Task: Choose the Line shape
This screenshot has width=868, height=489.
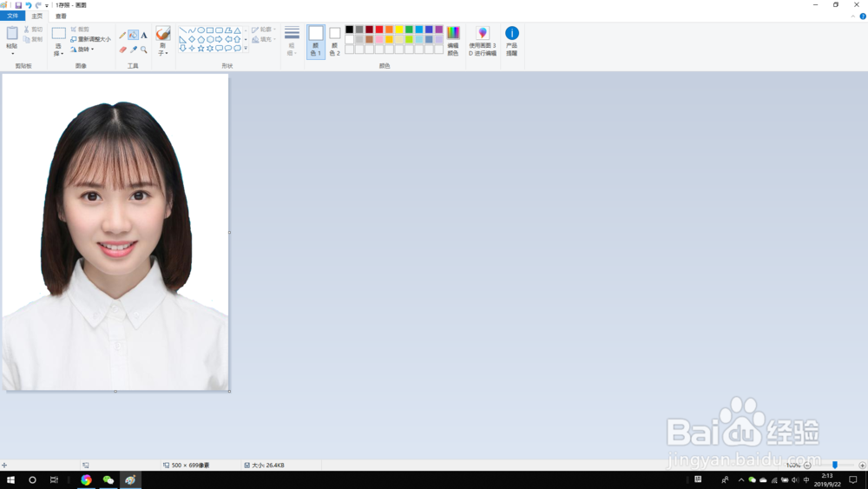Action: 182,30
